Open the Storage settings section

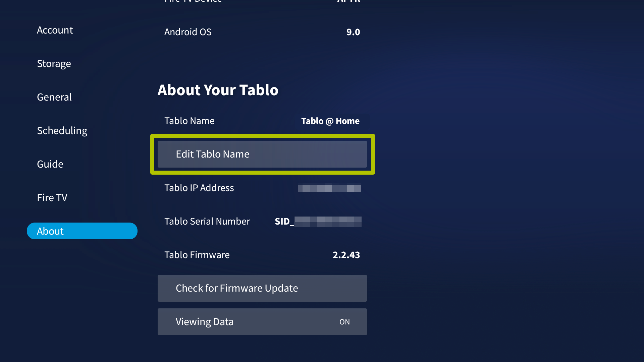click(54, 64)
